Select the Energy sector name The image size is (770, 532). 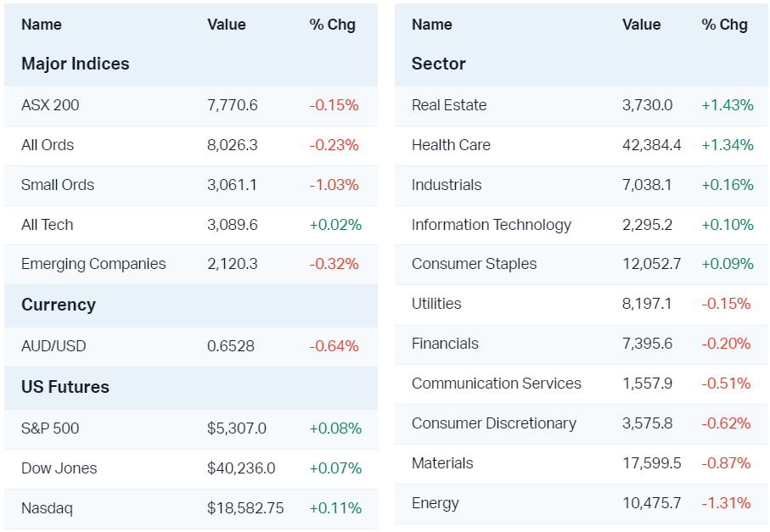(x=436, y=503)
